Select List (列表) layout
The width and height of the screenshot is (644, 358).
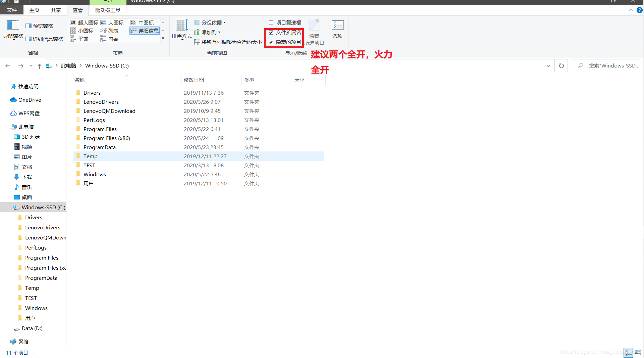pyautogui.click(x=109, y=31)
